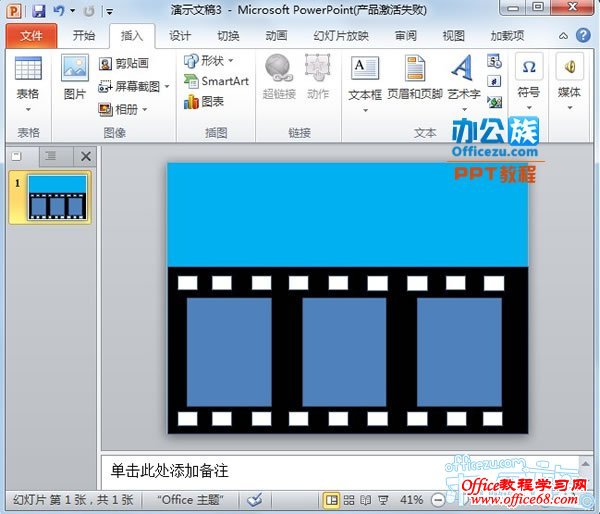Open the 形状 shapes dropdown
This screenshot has height=514, width=600.
[230, 61]
